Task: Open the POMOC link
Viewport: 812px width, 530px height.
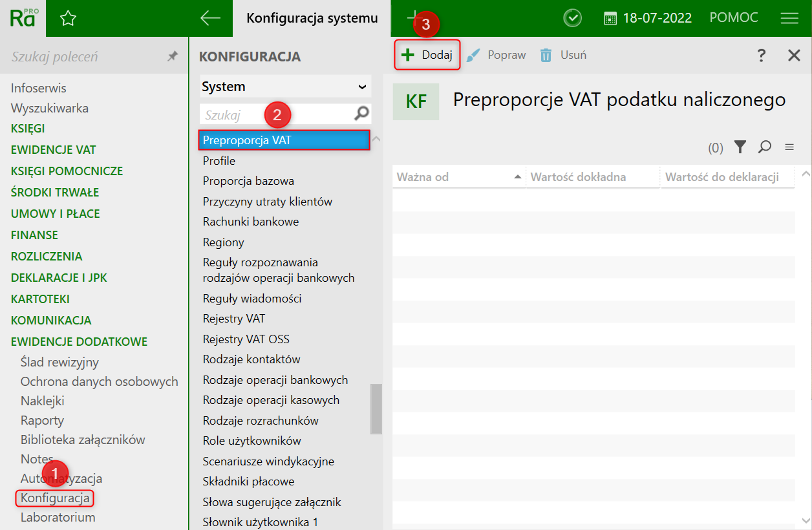Action: click(x=734, y=18)
